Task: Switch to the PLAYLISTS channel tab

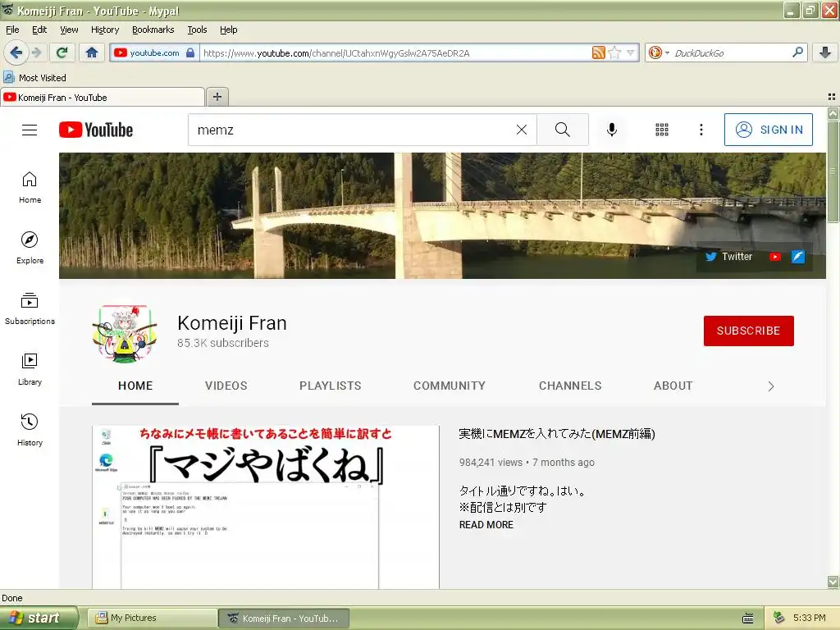Action: (331, 386)
